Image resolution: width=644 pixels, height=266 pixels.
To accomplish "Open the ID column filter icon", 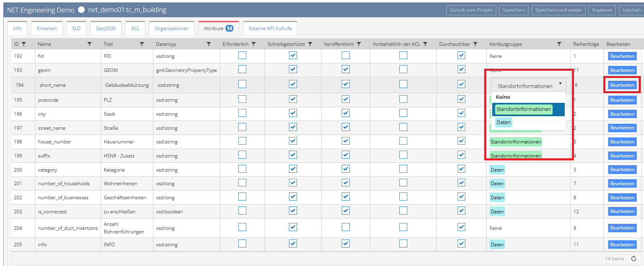I will [24, 44].
